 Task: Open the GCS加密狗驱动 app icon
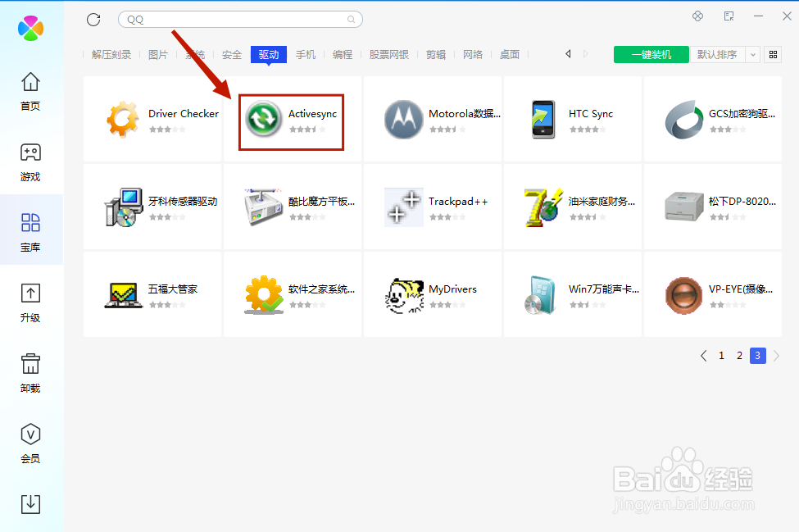[x=683, y=120]
